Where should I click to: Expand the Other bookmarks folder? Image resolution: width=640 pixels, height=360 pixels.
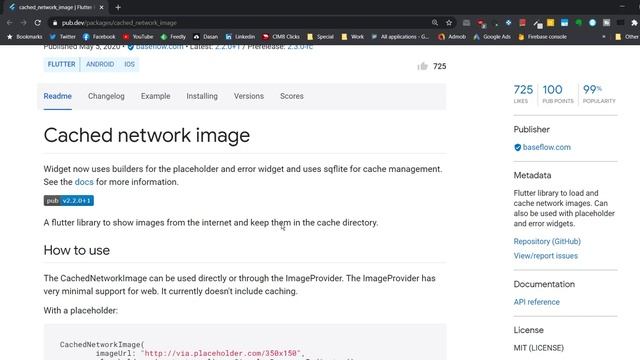[627, 37]
